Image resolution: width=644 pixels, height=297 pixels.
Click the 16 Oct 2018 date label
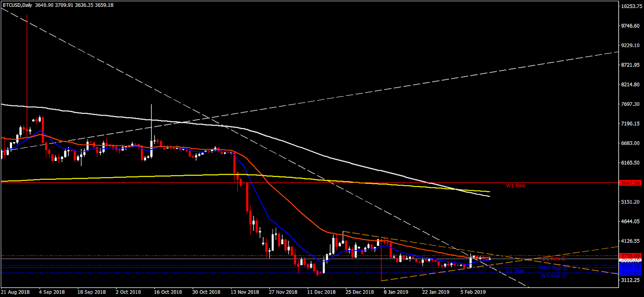[168, 292]
